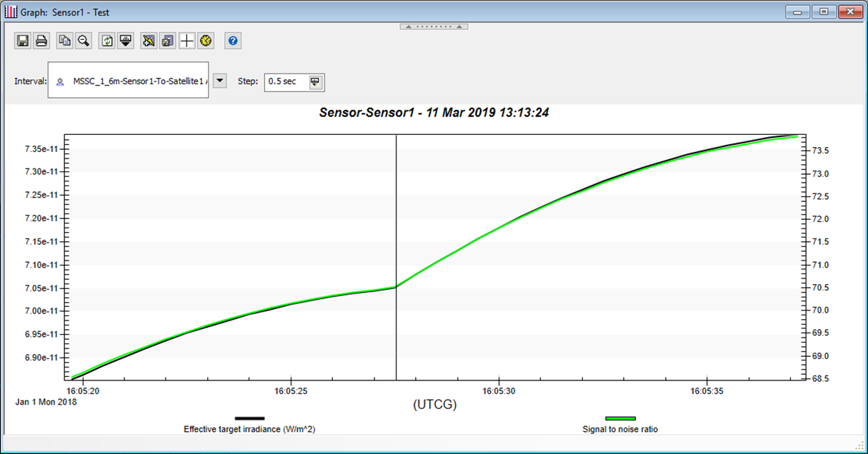Click the yellow clock animation time icon
The width and height of the screenshot is (868, 454).
click(x=206, y=41)
